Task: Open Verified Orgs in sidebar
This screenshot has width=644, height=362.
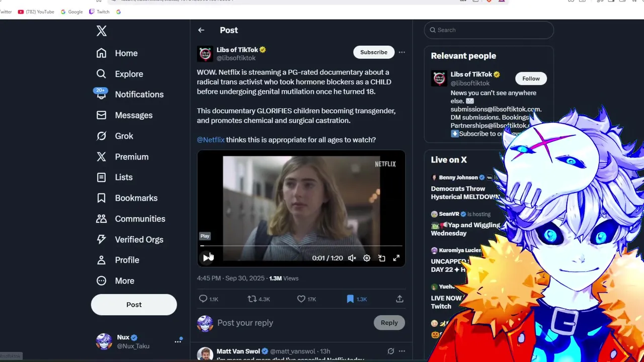Action: (130, 239)
